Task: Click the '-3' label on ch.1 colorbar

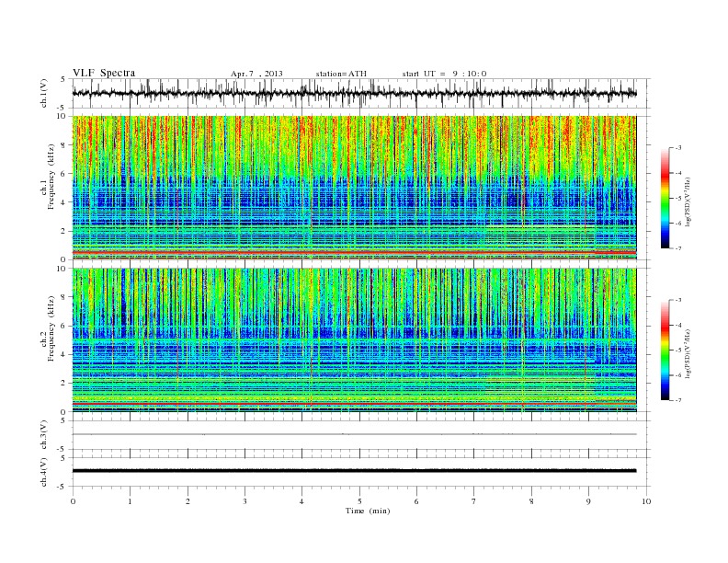Action: pyautogui.click(x=678, y=148)
